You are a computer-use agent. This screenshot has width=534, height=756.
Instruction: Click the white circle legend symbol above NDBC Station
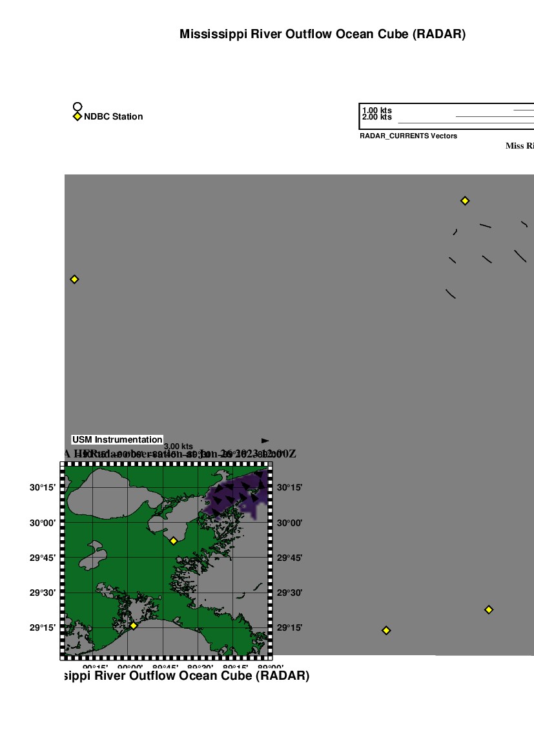(77, 107)
